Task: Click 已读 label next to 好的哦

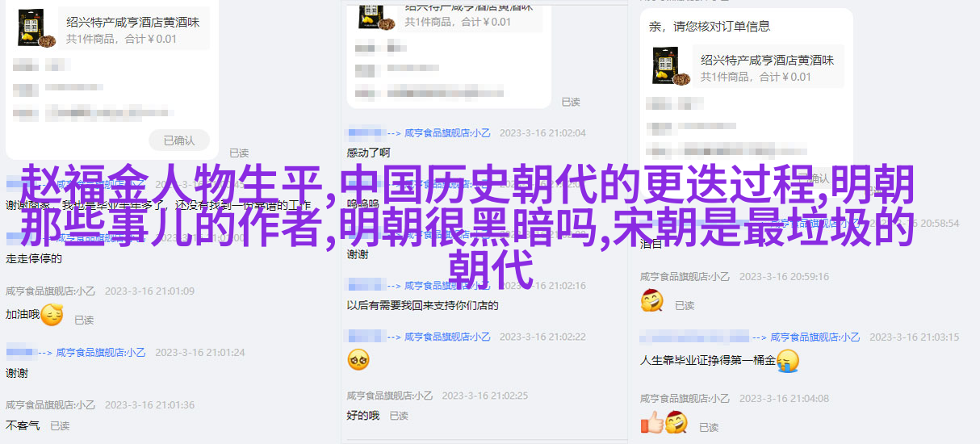Action: tap(399, 416)
